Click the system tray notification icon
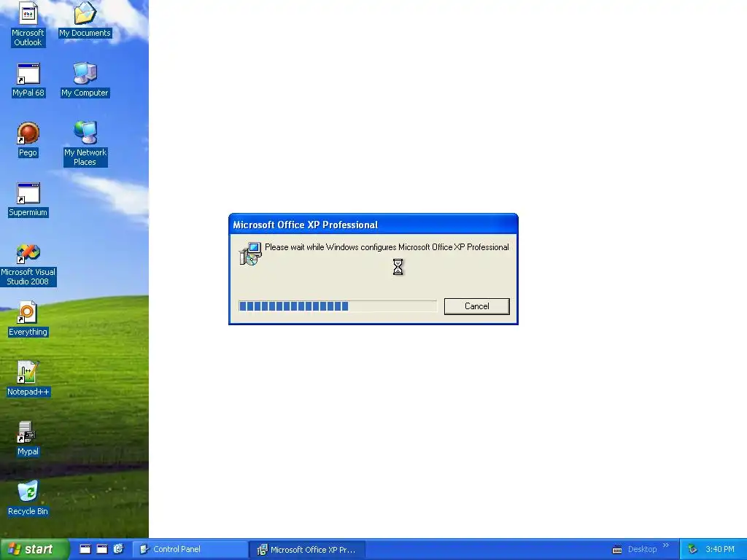 point(693,549)
